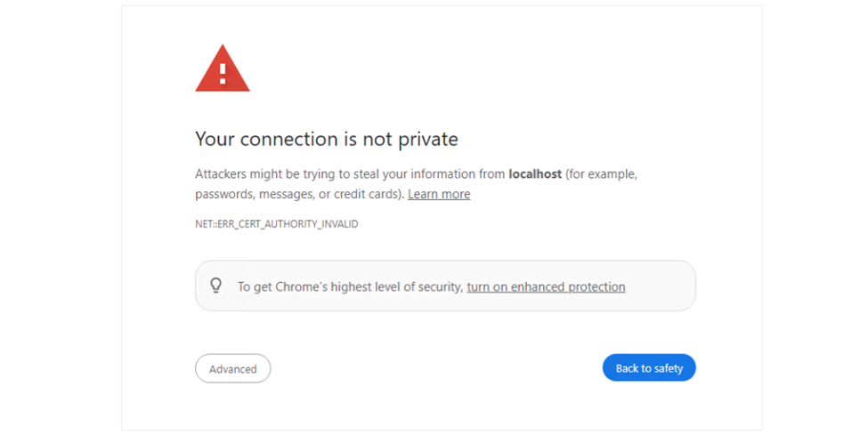Screen dimensions: 868x435
Task: Click the word 'security' in the tip box
Action: point(440,286)
